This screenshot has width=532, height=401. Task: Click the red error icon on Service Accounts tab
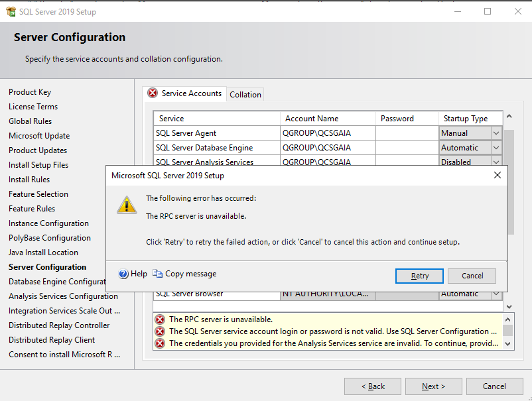pos(153,93)
